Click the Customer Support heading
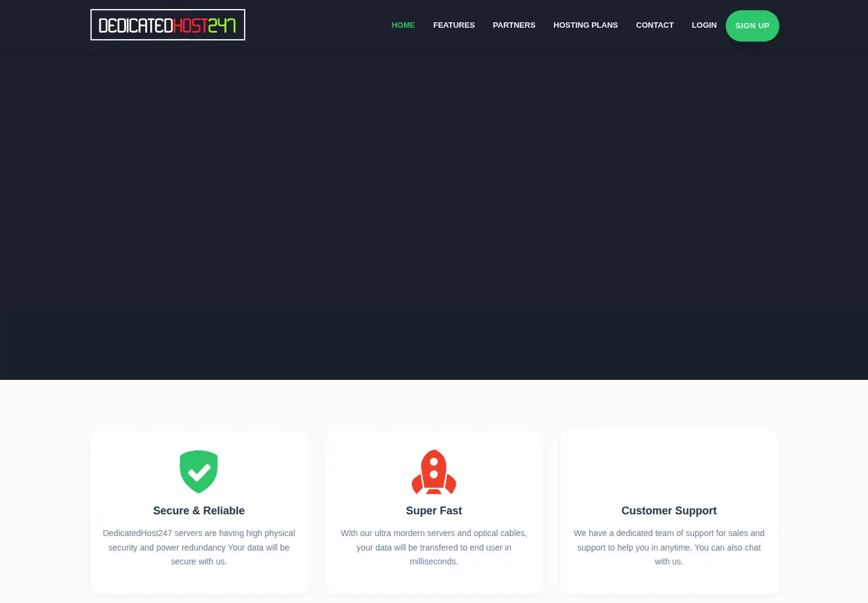868x603 pixels. 669,511
